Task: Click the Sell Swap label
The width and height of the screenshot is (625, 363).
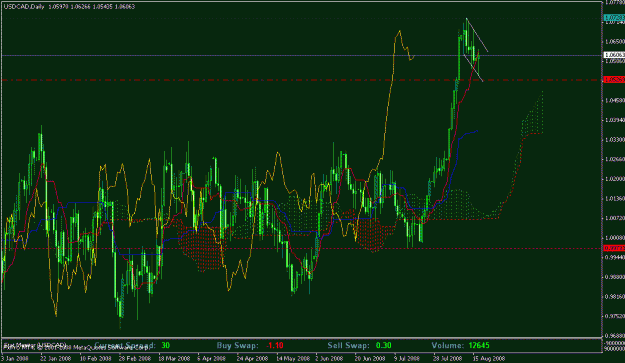Action: point(348,345)
